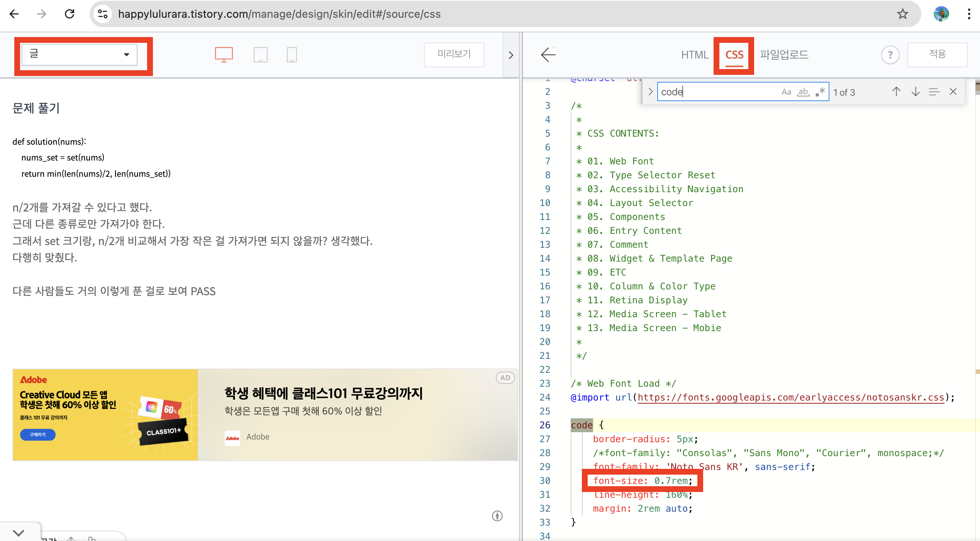
Task: Click the 구매하기 button in the ad
Action: [38, 434]
